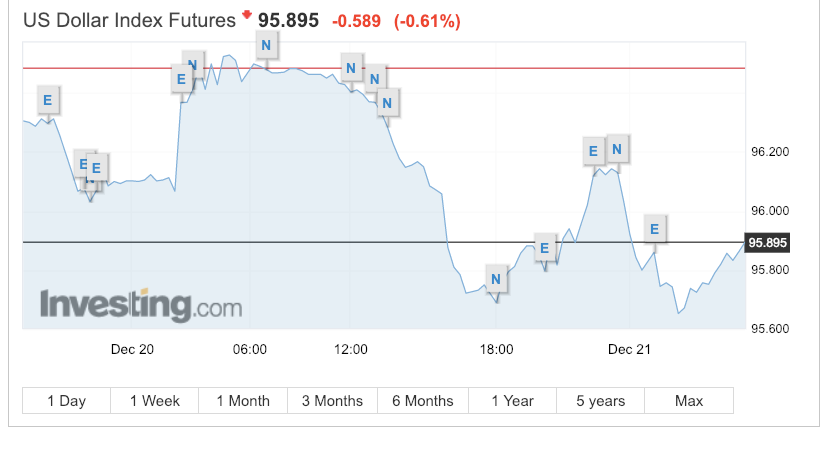Screen dimensions: 837x454
Task: Open topmost N news marker near 06:00
Action: point(266,45)
